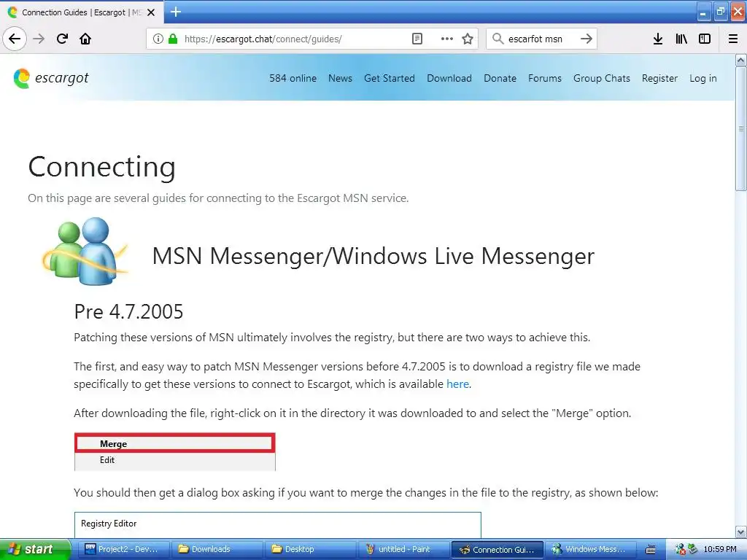Show site information icon in address bar
Image resolution: width=747 pixels, height=560 pixels.
click(158, 39)
